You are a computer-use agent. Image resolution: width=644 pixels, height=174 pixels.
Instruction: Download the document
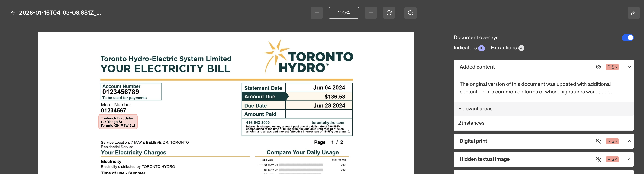(633, 13)
